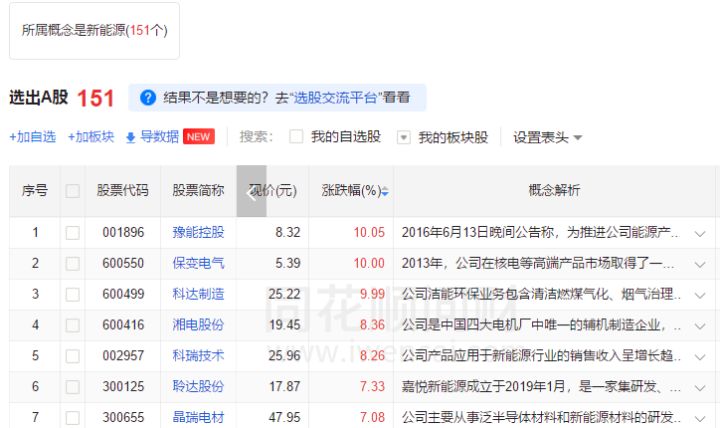
Task: Click +加自选 link
Action: click(x=33, y=137)
